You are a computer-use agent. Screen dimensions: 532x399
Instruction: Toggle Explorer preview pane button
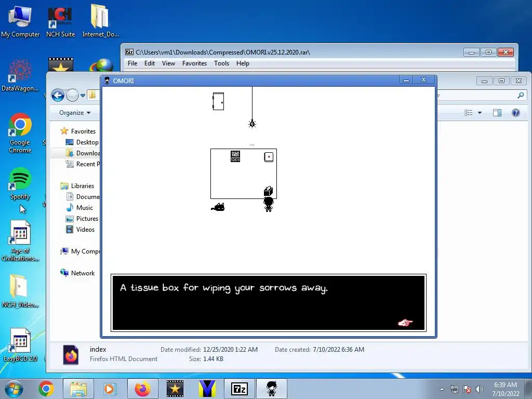(x=497, y=113)
